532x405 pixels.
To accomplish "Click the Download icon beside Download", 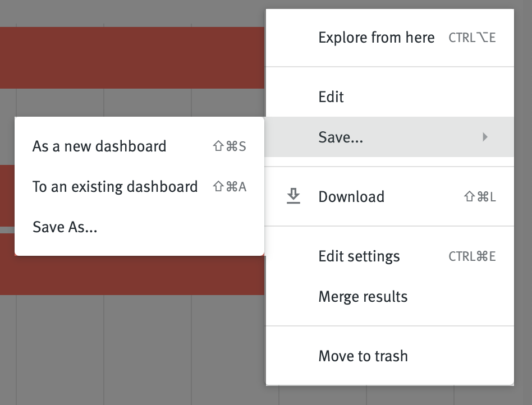I will click(293, 196).
